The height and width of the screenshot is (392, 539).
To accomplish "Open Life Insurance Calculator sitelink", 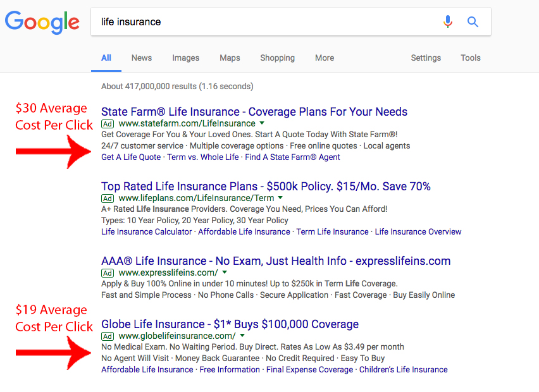I will (x=146, y=231).
